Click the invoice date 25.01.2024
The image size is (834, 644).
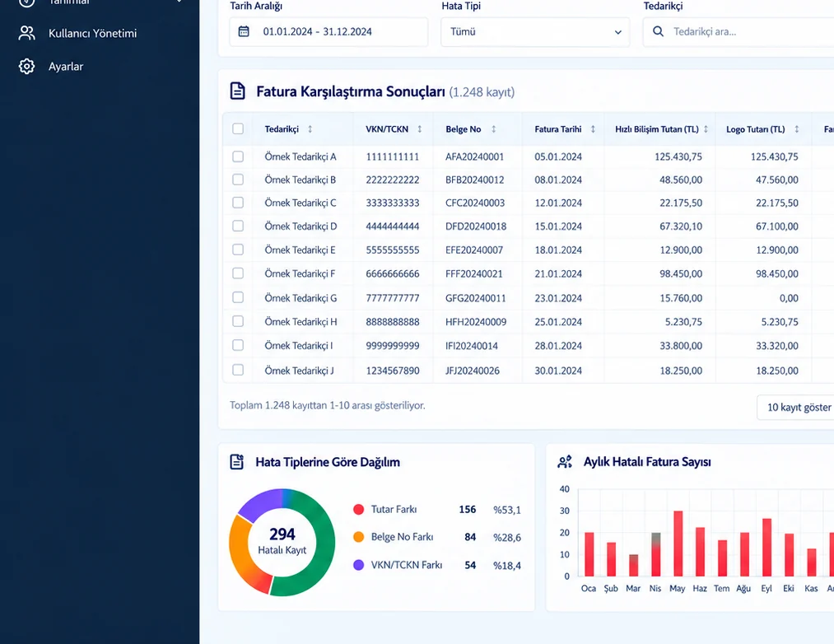[x=558, y=321]
